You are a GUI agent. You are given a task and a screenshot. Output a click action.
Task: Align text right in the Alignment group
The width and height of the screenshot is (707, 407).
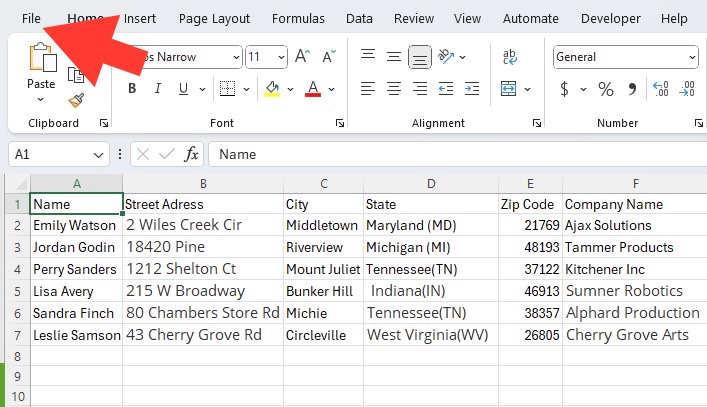(x=420, y=89)
